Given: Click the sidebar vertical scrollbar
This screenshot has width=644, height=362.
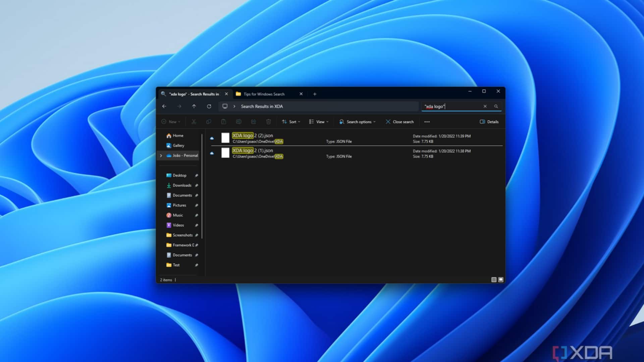Looking at the screenshot, I should tap(202, 186).
